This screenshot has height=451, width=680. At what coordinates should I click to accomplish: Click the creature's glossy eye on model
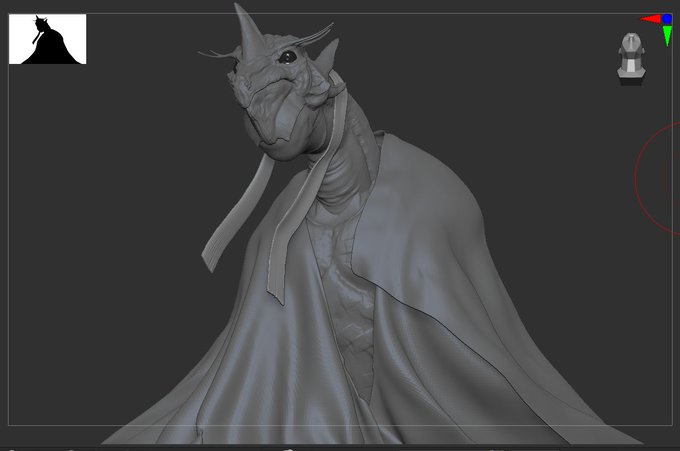[288, 56]
